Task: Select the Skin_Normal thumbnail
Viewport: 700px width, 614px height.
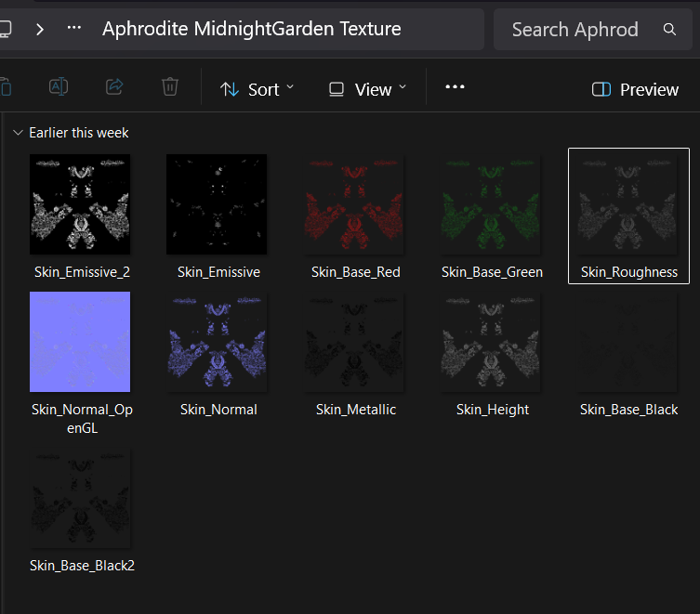Action: pyautogui.click(x=217, y=342)
